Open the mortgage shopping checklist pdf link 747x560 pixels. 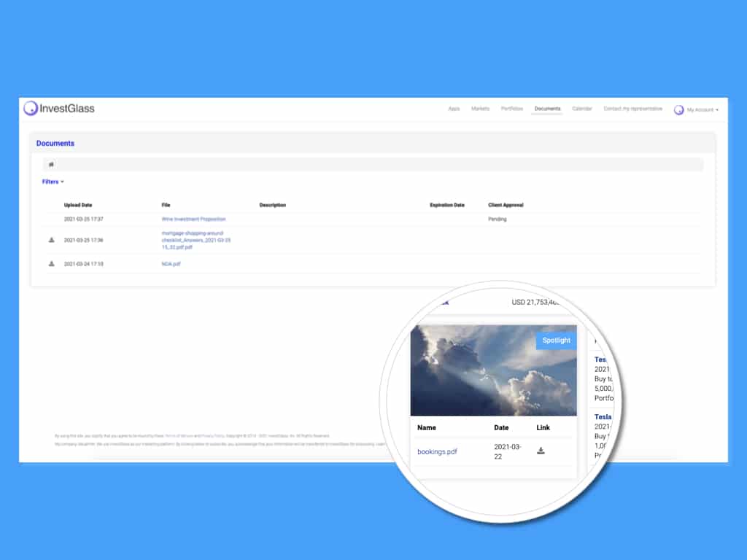click(196, 241)
